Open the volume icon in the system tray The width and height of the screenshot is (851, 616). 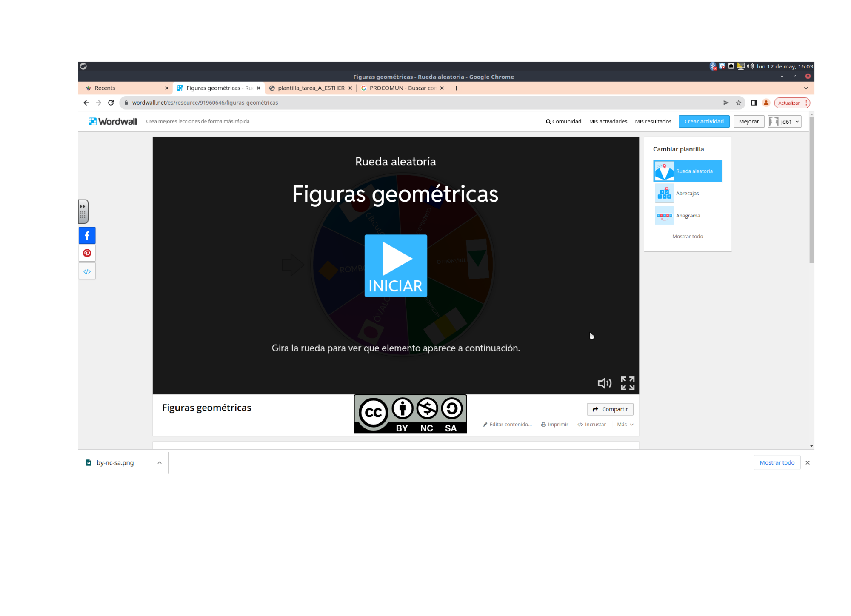(750, 66)
